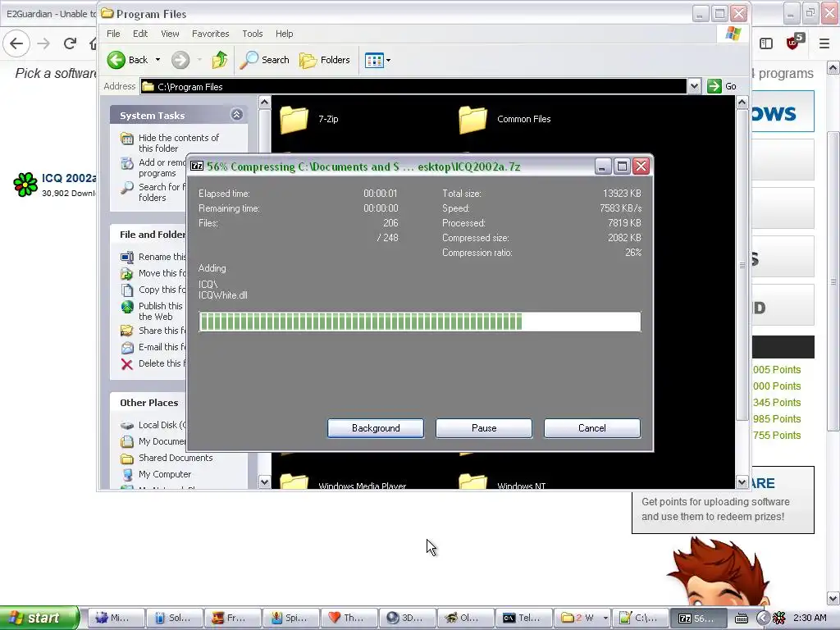Click the Delete this folder red X icon
Image resolution: width=840 pixels, height=630 pixels.
(127, 364)
